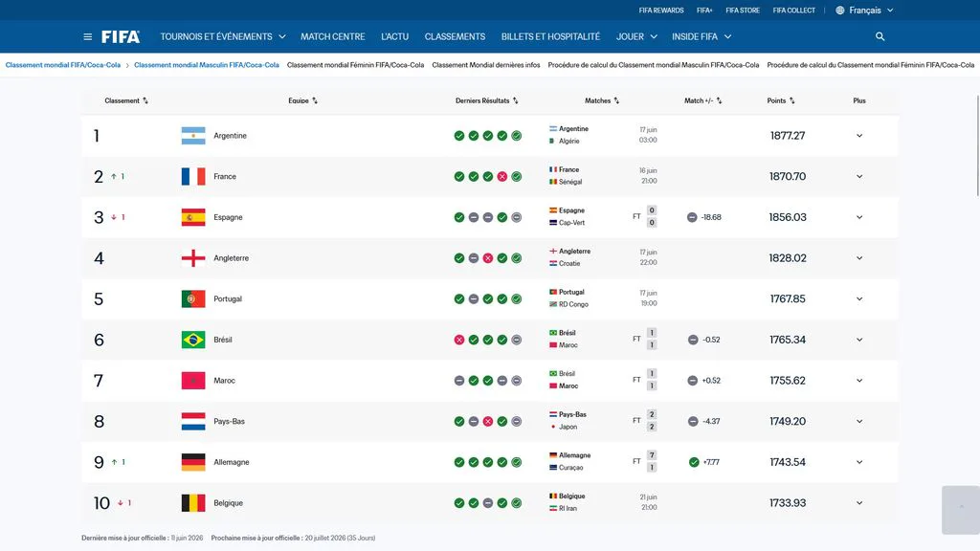Expand the Brésil row details
The height and width of the screenshot is (551, 980).
(859, 340)
